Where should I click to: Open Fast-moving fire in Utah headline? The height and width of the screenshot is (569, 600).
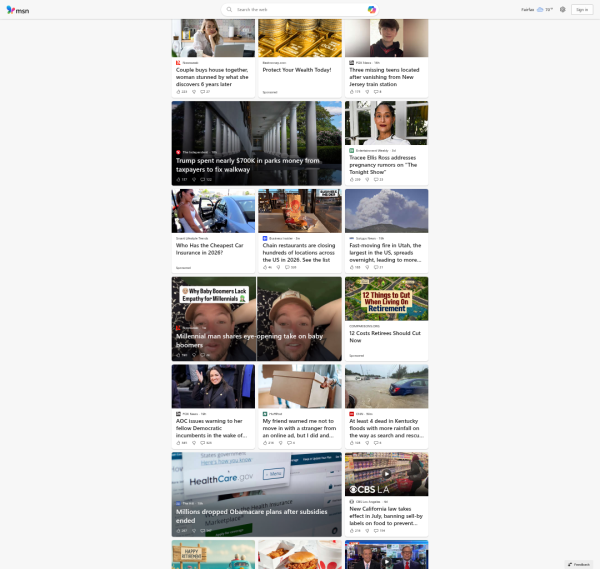coord(385,253)
